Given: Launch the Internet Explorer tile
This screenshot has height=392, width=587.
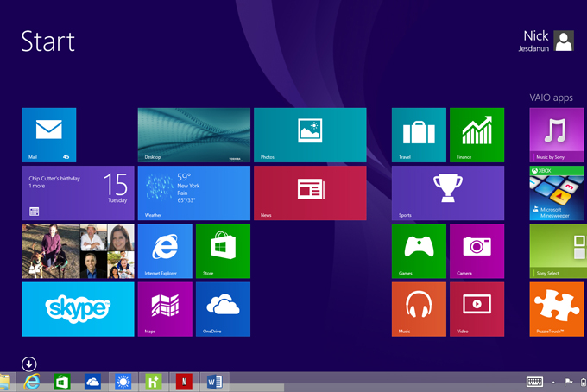Looking at the screenshot, I should [x=165, y=251].
